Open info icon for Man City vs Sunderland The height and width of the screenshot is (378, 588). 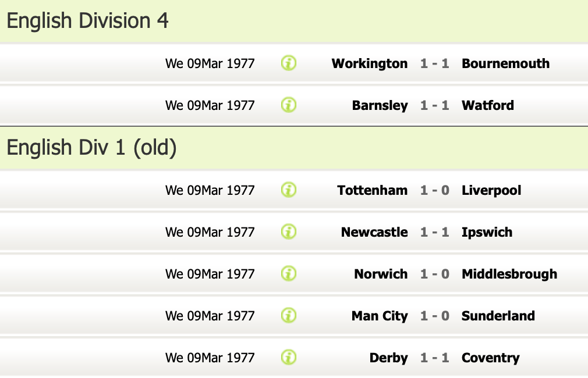pos(289,316)
